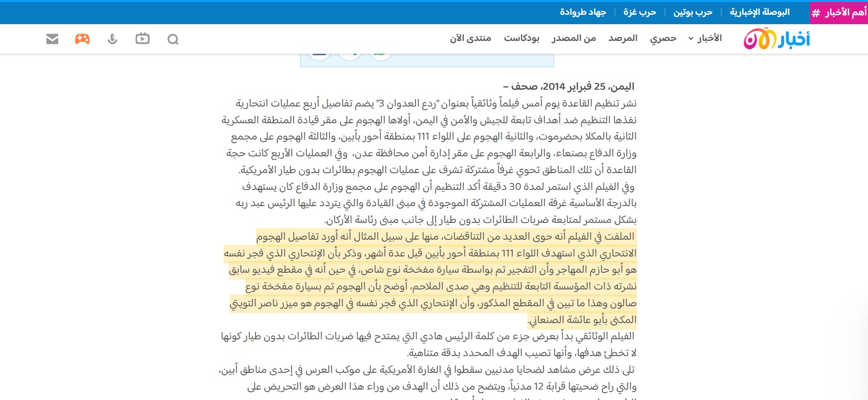This screenshot has width=868, height=400.
Task: Open the بودكاست navigation item
Action: 522,38
